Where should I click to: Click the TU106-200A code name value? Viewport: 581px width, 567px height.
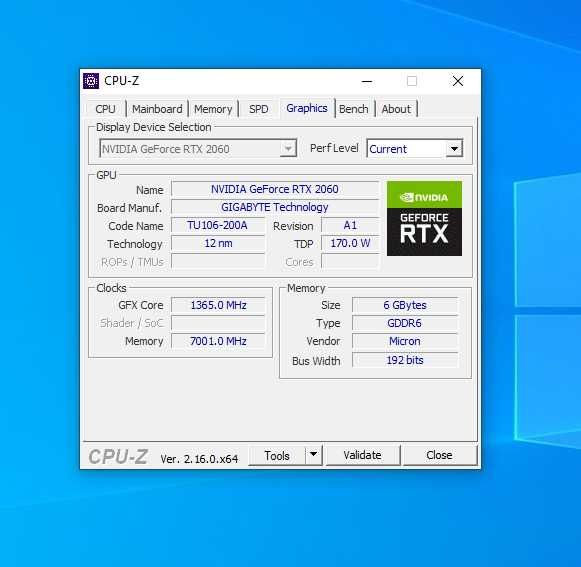pyautogui.click(x=218, y=225)
